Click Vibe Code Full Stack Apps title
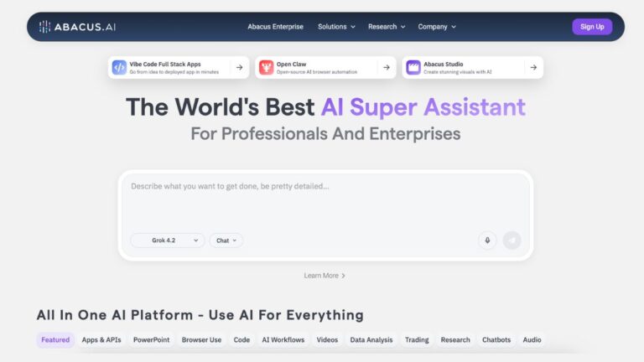This screenshot has width=644, height=362. click(165, 64)
